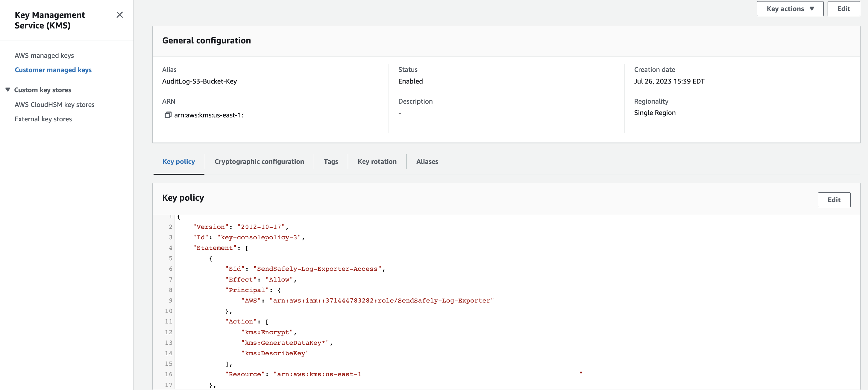The image size is (868, 390).
Task: Click the creation date Jul 26, 2023
Action: click(x=669, y=81)
